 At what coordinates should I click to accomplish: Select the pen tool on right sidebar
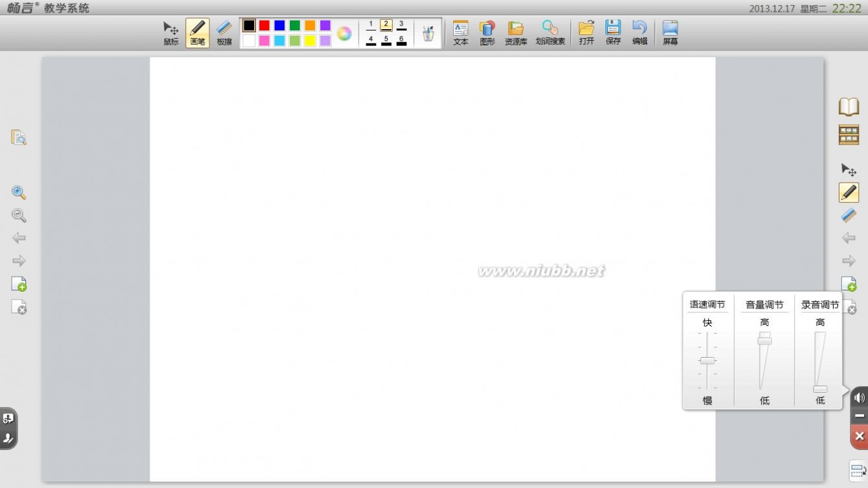pos(849,192)
